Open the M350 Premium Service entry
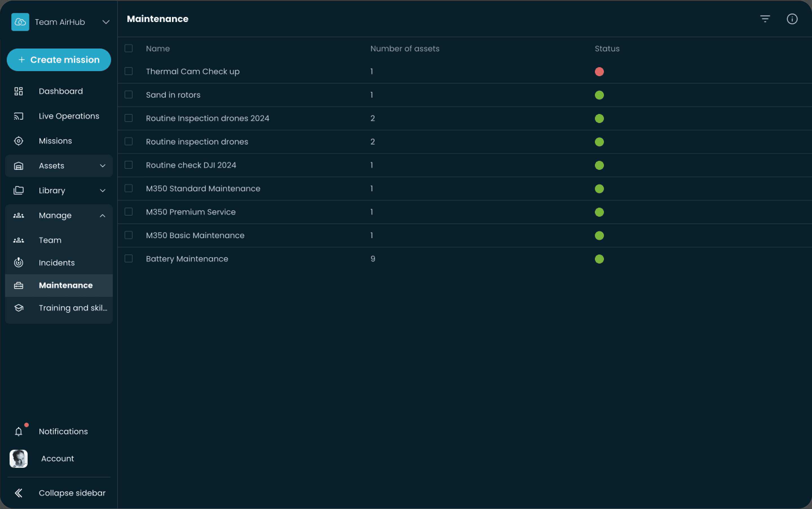The width and height of the screenshot is (812, 509). [191, 212]
